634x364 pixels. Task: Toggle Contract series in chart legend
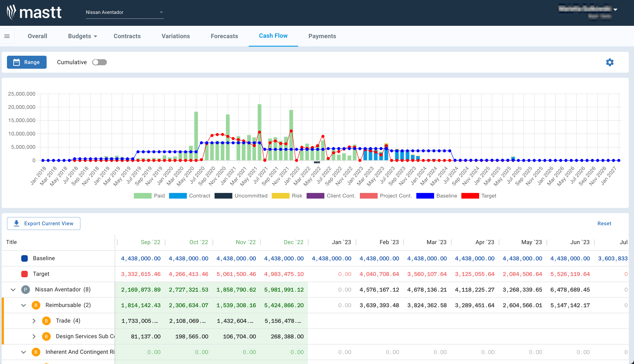coord(190,196)
